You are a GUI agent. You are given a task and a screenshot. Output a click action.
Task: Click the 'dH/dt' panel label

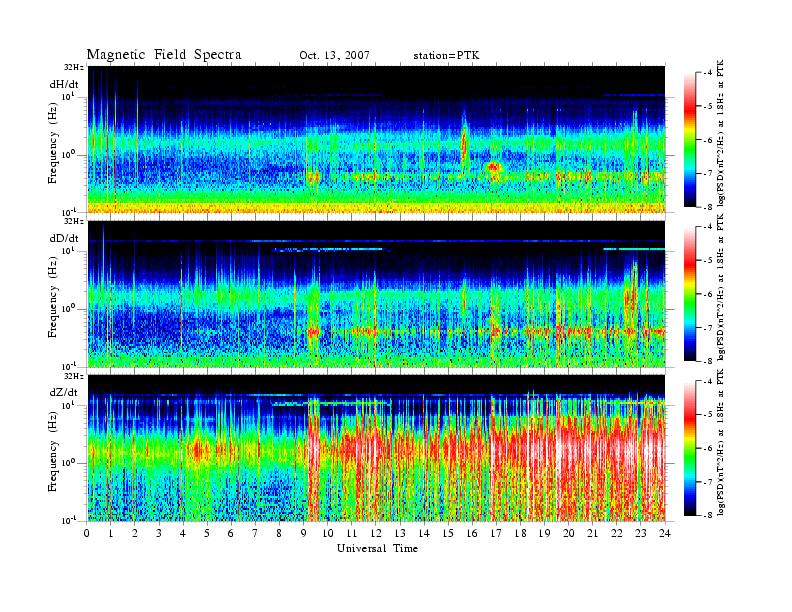(64, 84)
